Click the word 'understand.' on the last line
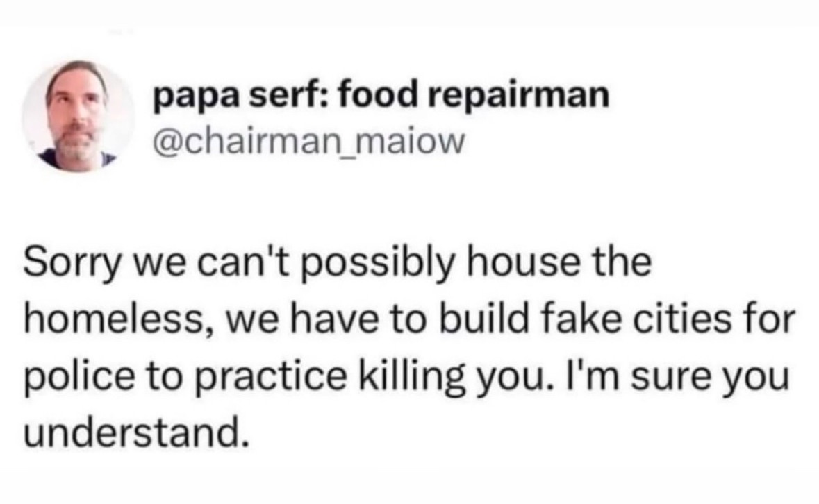This screenshot has height=504, width=819. 133,433
